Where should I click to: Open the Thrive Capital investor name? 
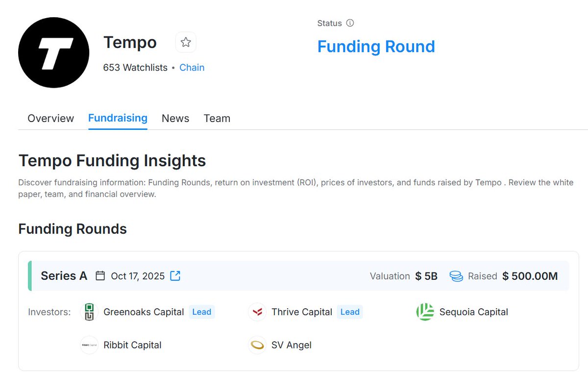(302, 312)
